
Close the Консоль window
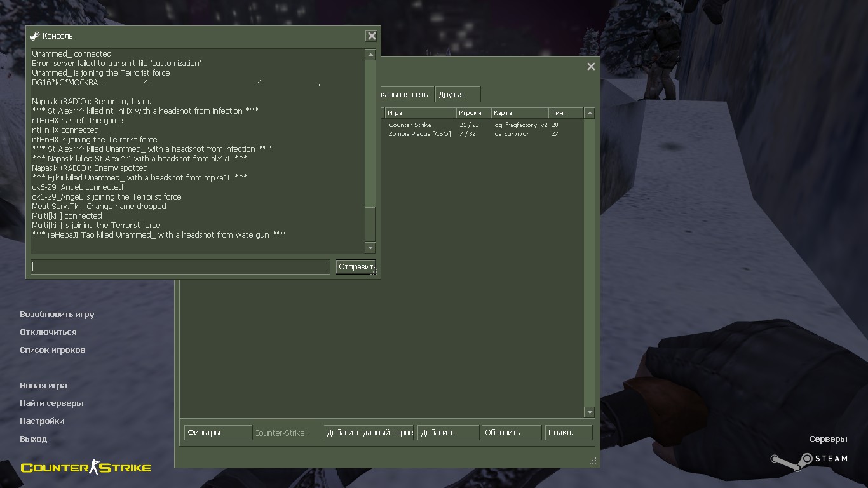372,36
